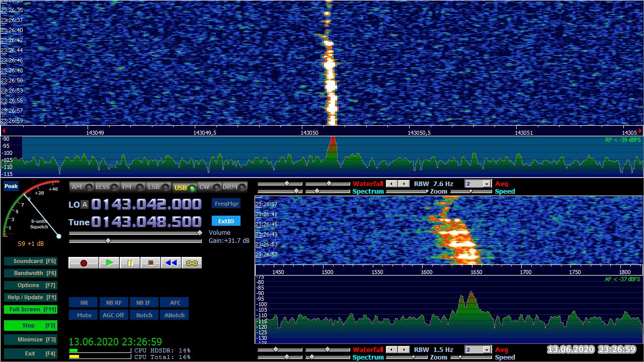
Task: Click the right arrow next to lower RBW 1.5 Hz
Action: click(x=404, y=350)
